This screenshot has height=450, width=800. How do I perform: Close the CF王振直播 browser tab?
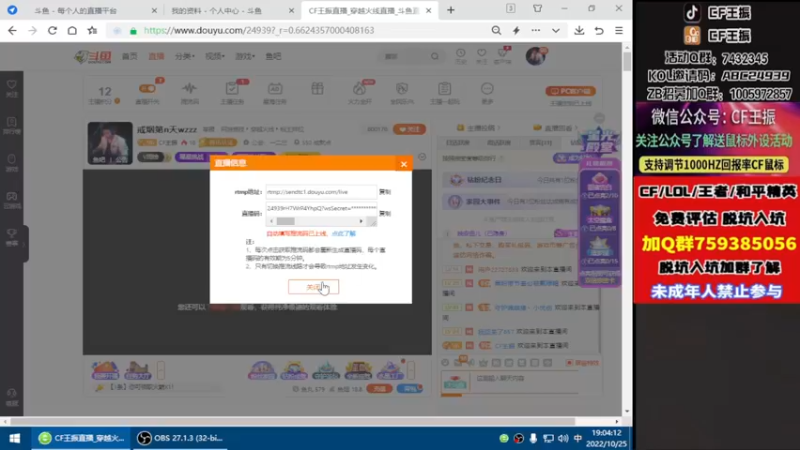point(429,10)
